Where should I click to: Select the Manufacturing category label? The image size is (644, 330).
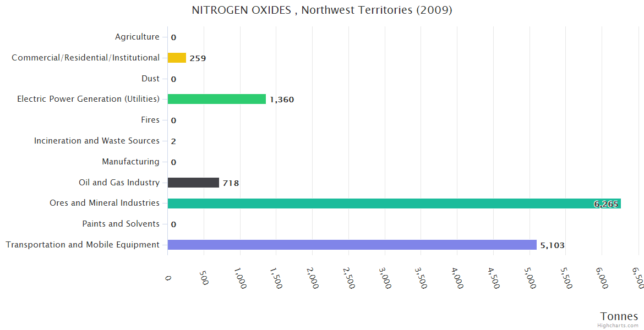pyautogui.click(x=130, y=162)
